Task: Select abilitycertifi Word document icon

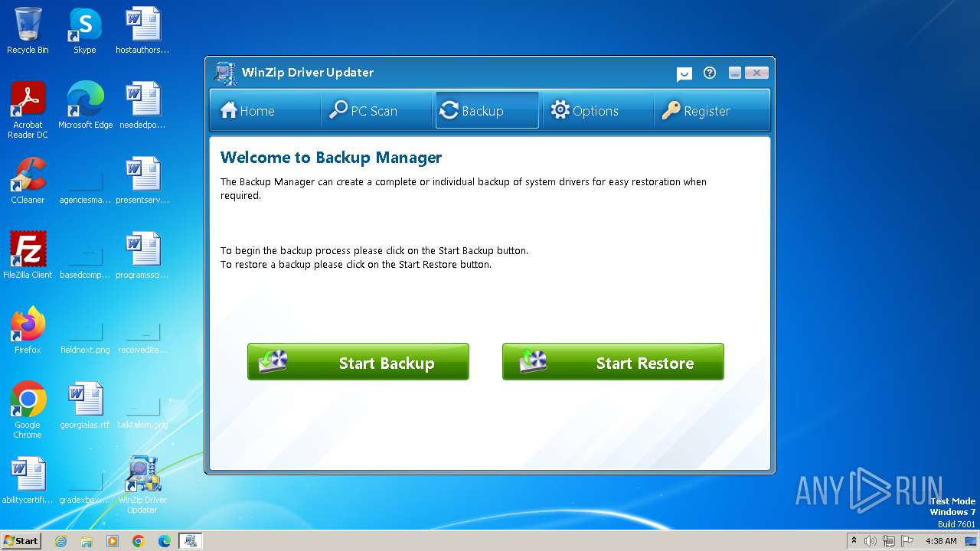Action: tap(28, 481)
